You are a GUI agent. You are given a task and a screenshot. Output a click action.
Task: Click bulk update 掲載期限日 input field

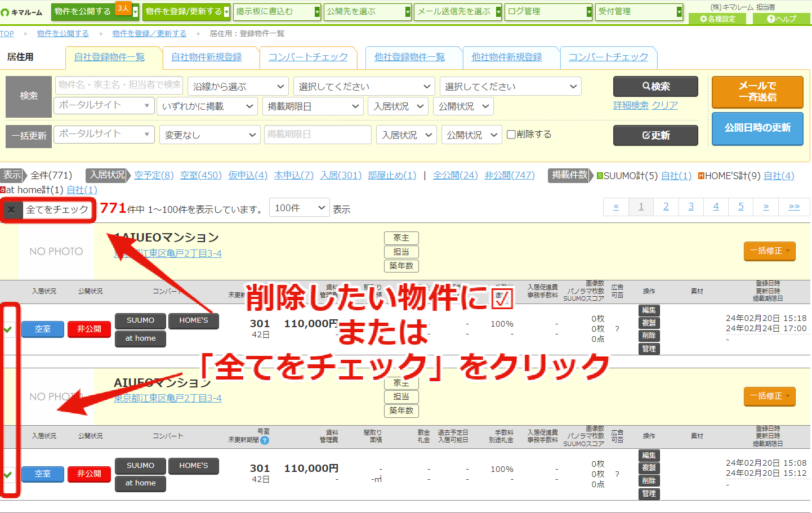pyautogui.click(x=318, y=135)
